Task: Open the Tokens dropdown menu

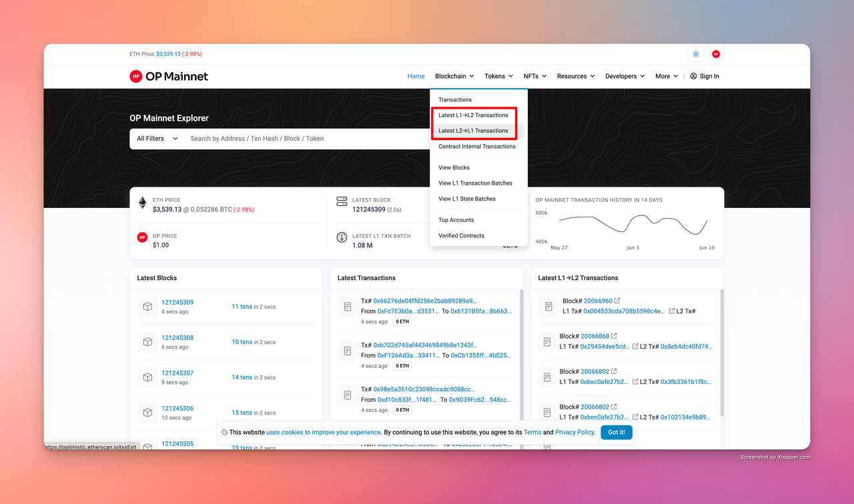Action: point(498,76)
